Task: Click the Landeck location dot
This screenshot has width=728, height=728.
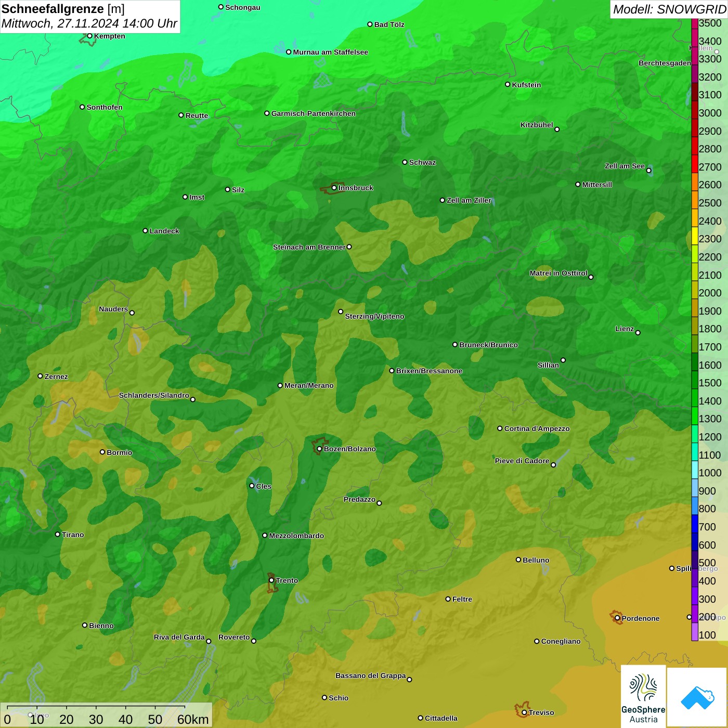Action: pos(145,230)
